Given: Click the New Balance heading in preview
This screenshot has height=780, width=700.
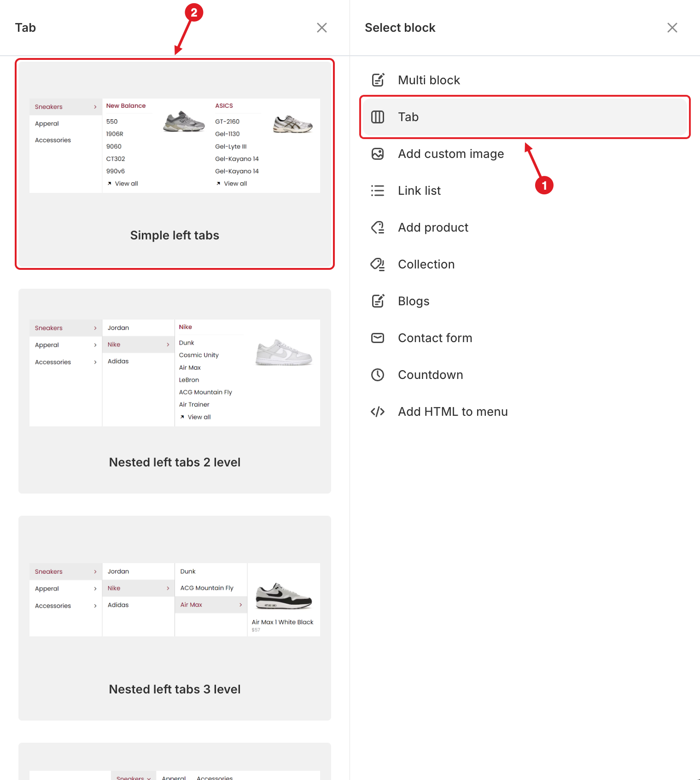Looking at the screenshot, I should point(126,105).
